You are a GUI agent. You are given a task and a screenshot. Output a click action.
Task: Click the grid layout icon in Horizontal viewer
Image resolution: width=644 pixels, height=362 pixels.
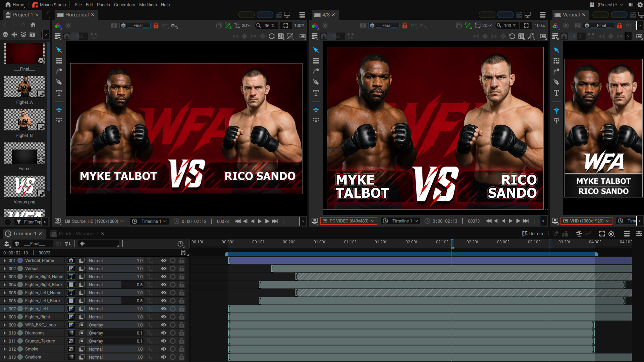click(x=59, y=61)
